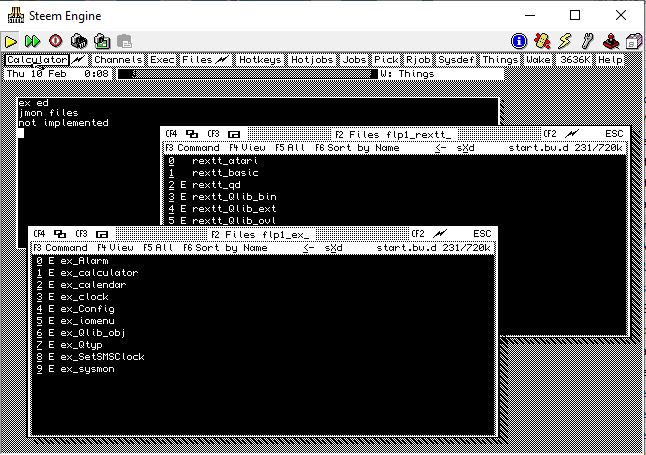Click F3 Command in flp1_ex_ window
This screenshot has height=455, width=646.
[x=60, y=248]
